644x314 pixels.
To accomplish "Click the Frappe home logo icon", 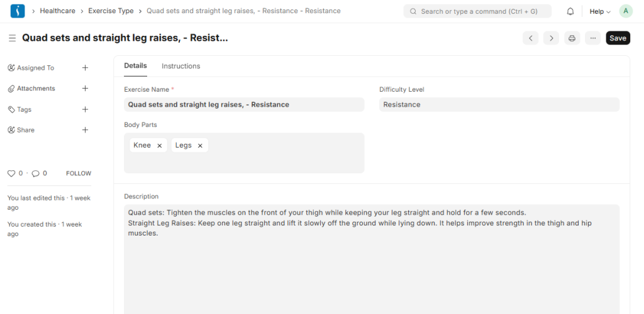I will [18, 11].
